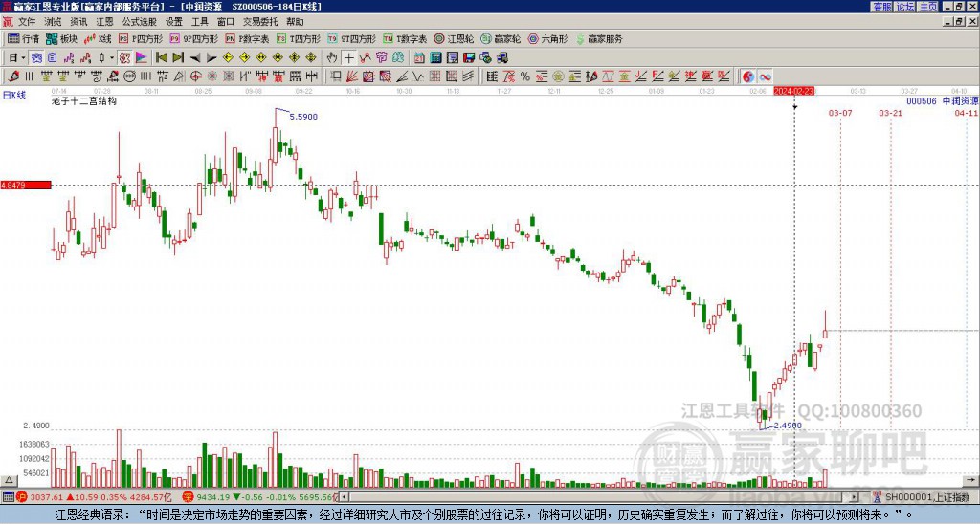Click the zigzag wave line tool

418,76
